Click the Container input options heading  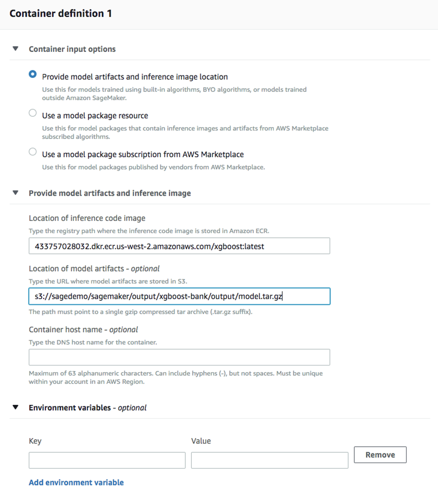coord(72,49)
